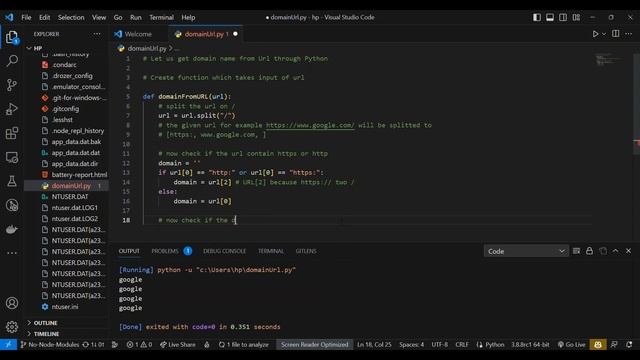Screen dimensions: 640x360
Task: Open the Accounts menu icon
Action: (x=12, y=303)
